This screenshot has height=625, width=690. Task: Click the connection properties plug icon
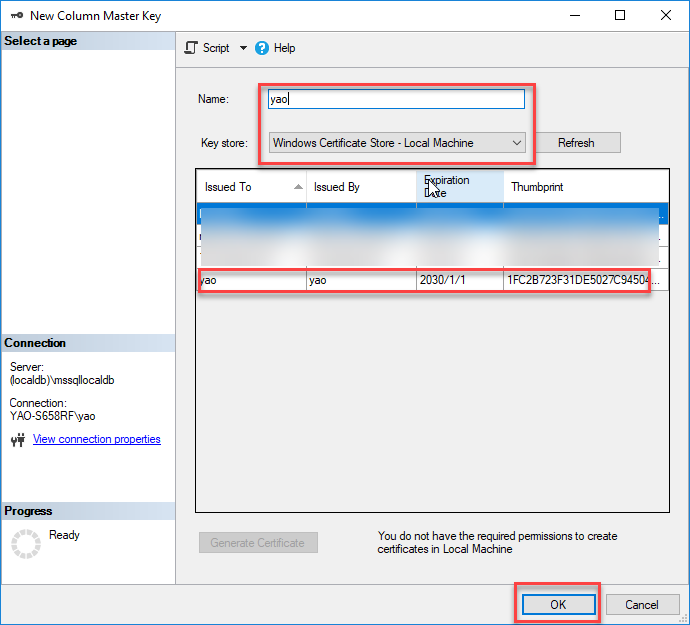point(18,439)
